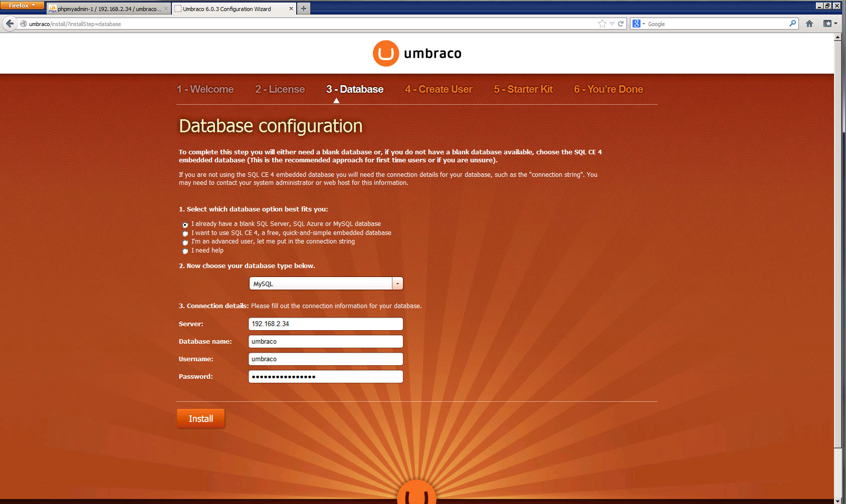
Task: Click the vertical scrollbar thumb
Action: coord(837,244)
